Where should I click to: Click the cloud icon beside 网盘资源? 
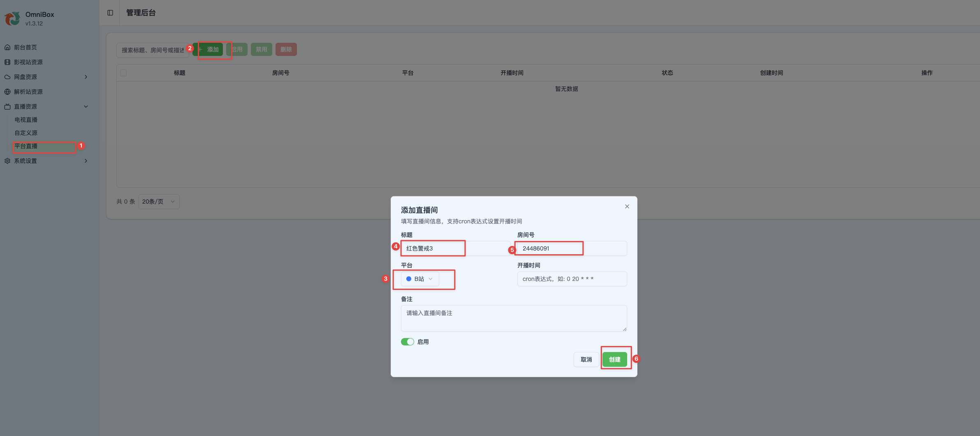(7, 77)
